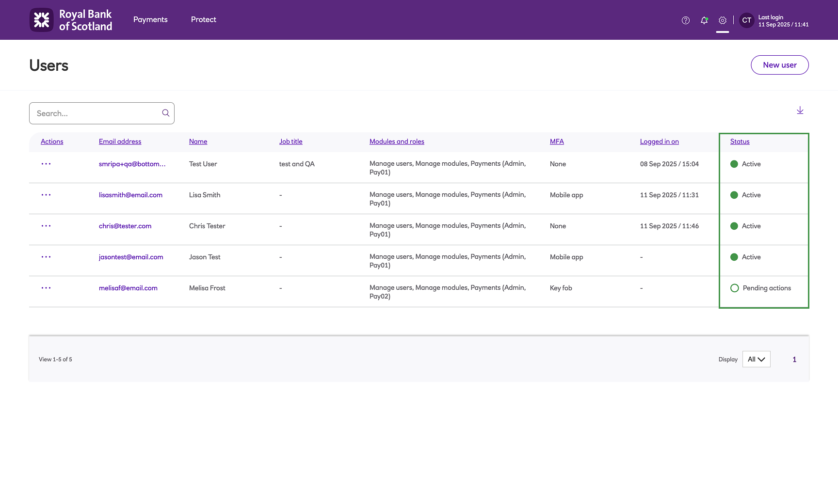Click Active status in Chris Tester row
Image resolution: width=838 pixels, height=504 pixels.
(751, 226)
